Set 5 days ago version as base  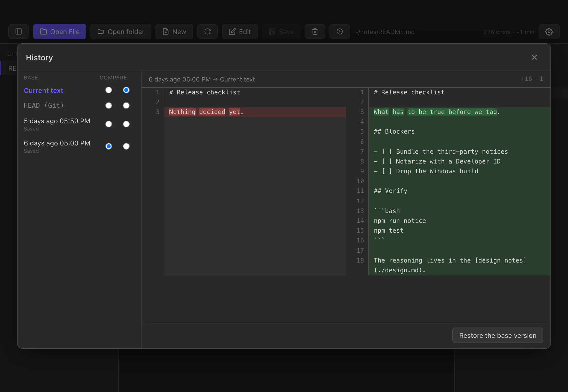pyautogui.click(x=109, y=124)
